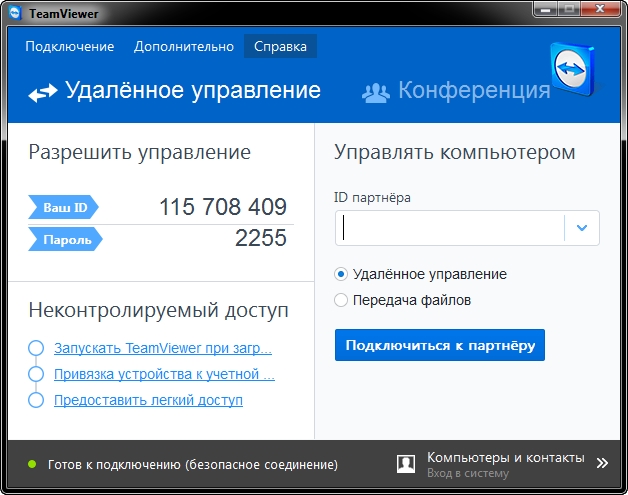This screenshot has width=628, height=495.
Task: Click into the partner ID input field
Action: click(x=450, y=229)
